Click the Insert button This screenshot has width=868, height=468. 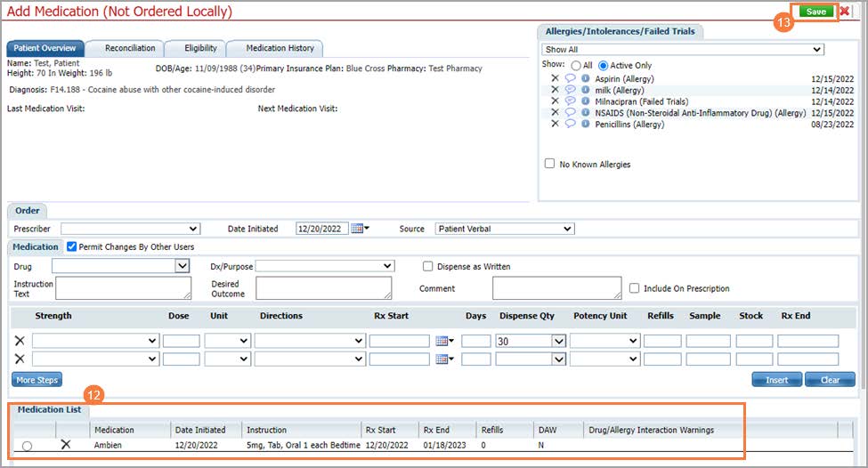click(x=776, y=380)
